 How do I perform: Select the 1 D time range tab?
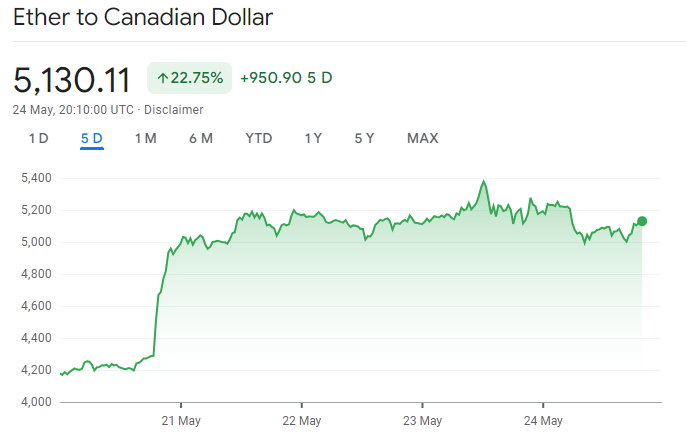pyautogui.click(x=38, y=138)
